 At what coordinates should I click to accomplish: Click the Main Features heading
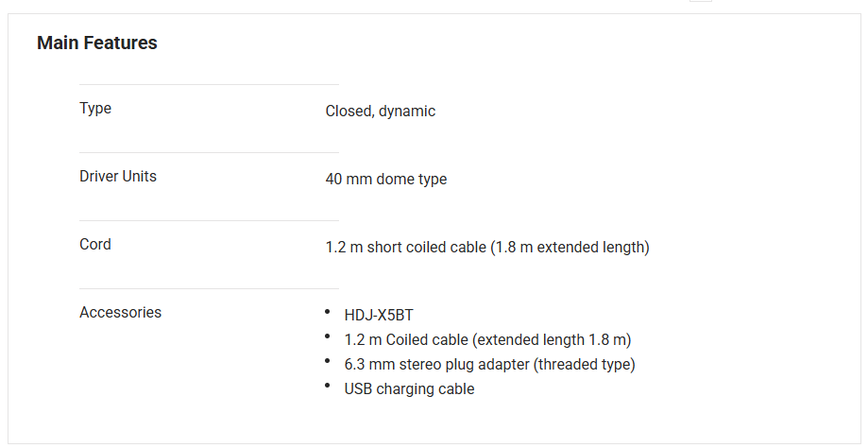tap(97, 43)
